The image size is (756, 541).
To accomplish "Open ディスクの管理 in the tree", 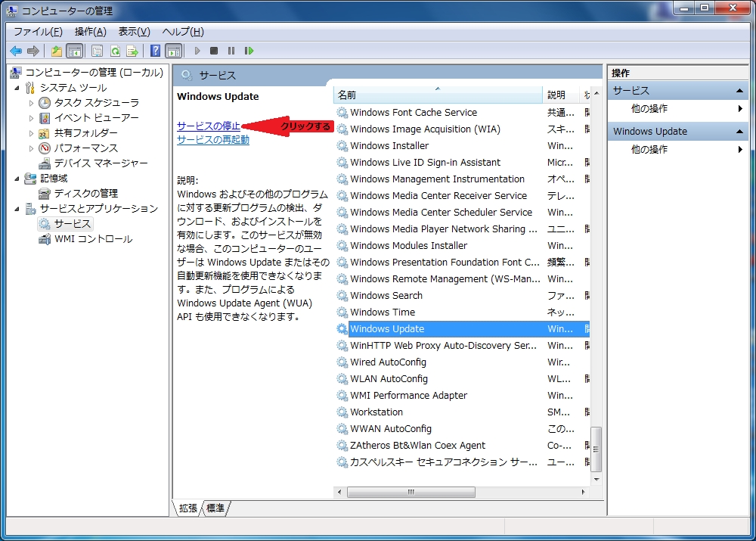I will pyautogui.click(x=86, y=194).
